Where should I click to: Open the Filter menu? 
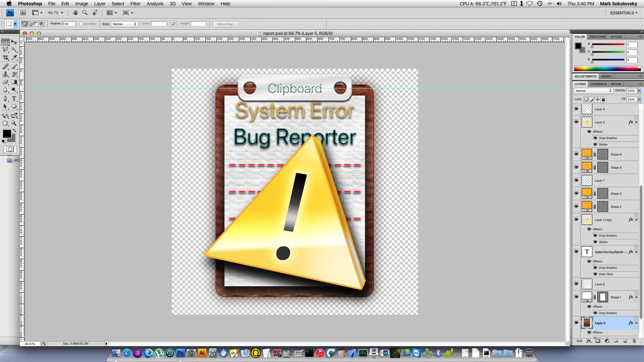tap(135, 4)
